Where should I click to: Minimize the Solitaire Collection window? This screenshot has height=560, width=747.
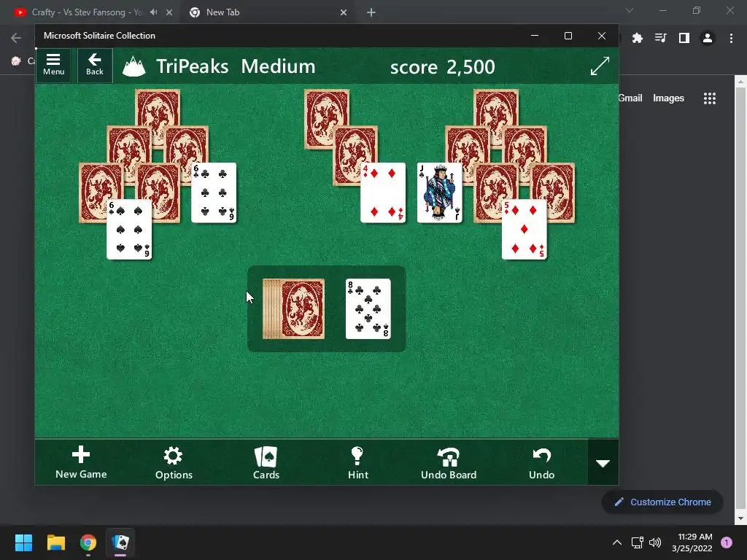coord(535,36)
